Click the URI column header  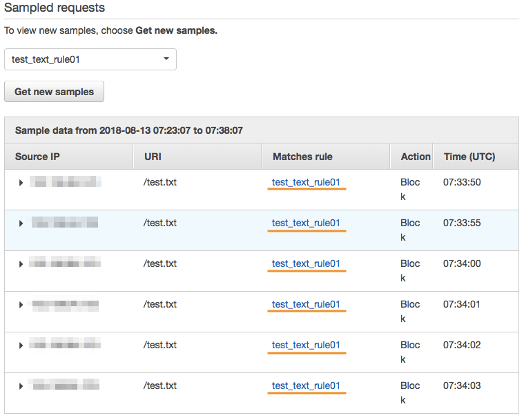pos(153,157)
